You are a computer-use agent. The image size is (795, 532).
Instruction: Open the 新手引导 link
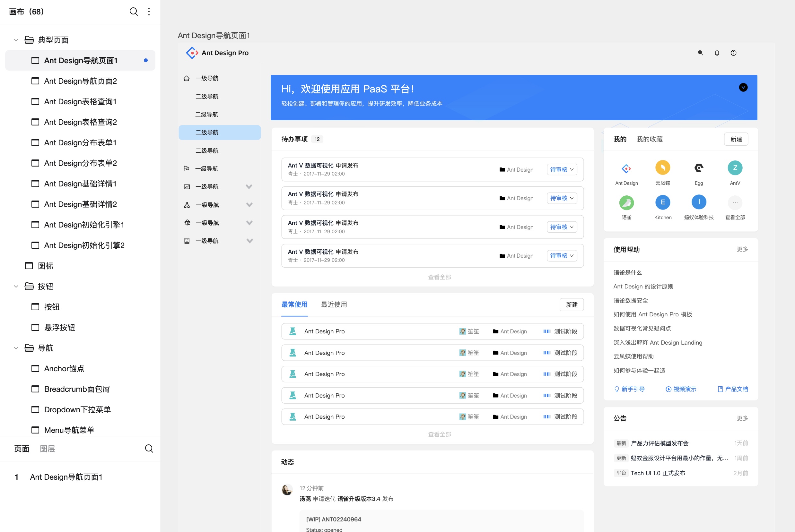click(629, 389)
